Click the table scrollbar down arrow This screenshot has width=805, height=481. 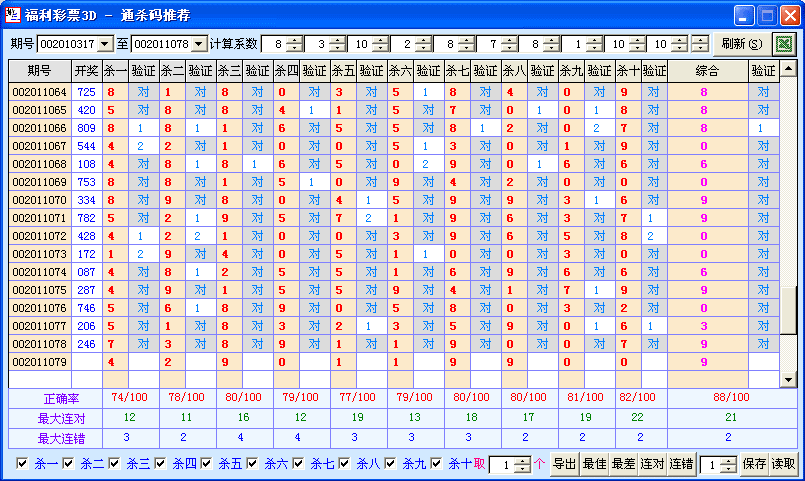pos(788,379)
